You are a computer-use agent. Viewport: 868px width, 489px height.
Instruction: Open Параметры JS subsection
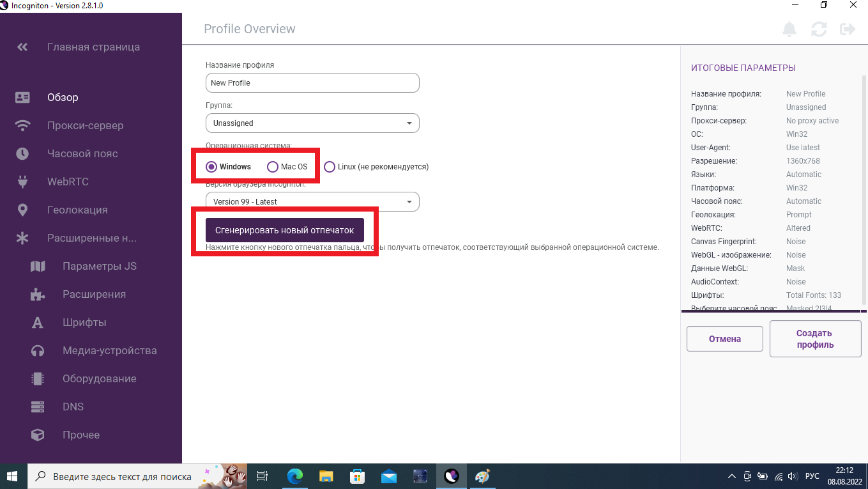100,266
